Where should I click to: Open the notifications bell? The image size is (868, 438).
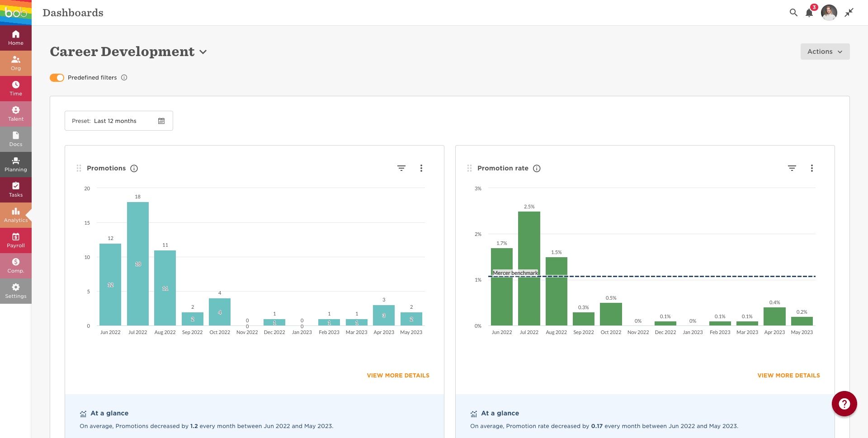[809, 13]
